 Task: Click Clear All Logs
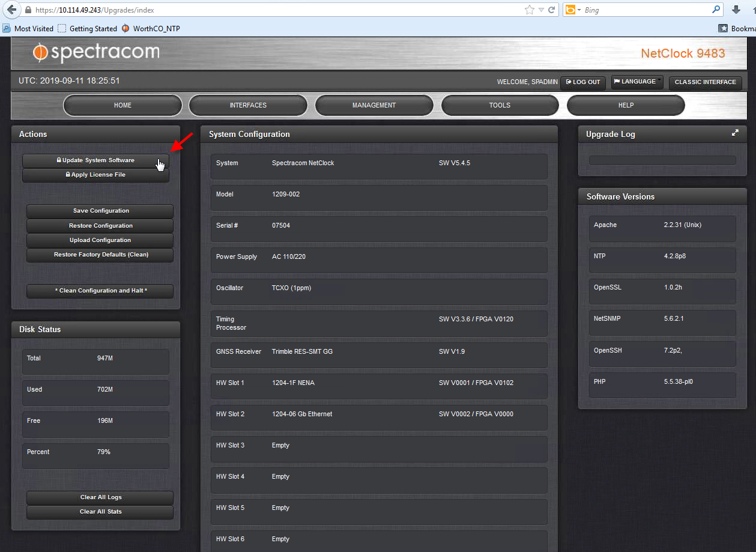(x=100, y=497)
